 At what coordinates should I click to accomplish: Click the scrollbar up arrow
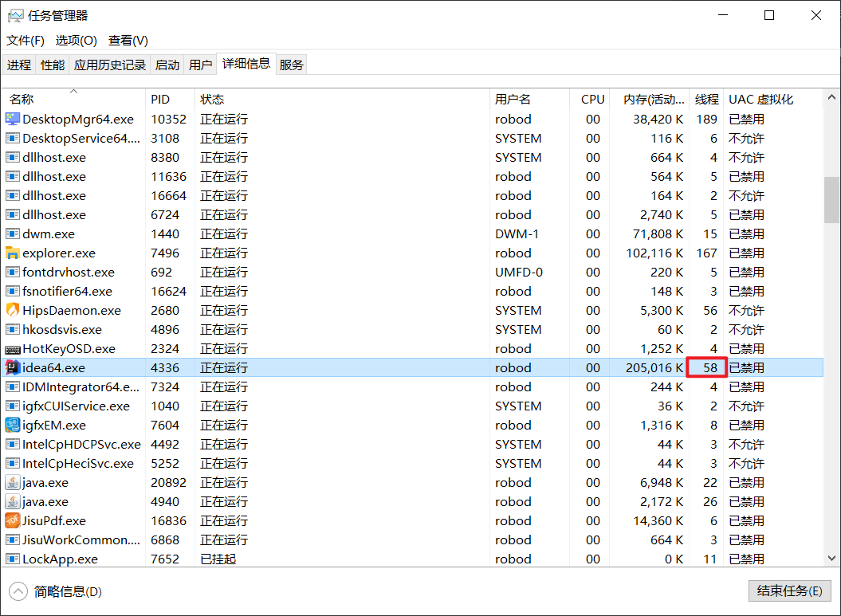(832, 97)
